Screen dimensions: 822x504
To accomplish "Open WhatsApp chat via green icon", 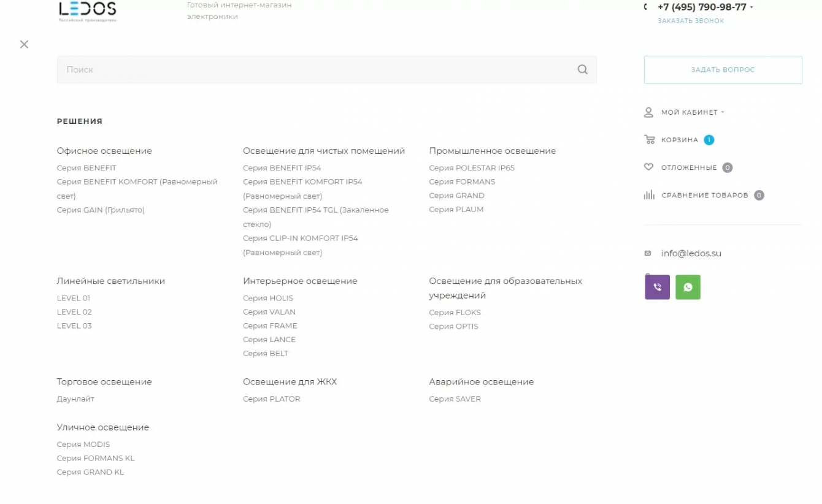I will click(x=688, y=287).
